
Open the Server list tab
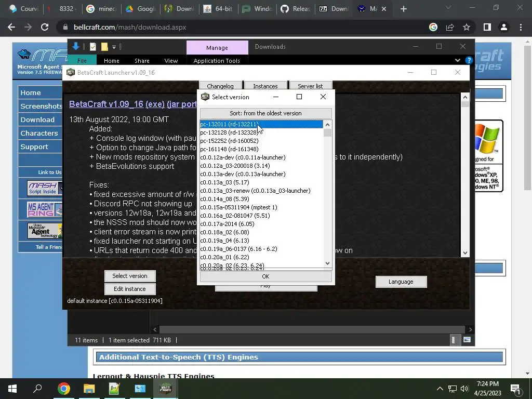(x=310, y=86)
